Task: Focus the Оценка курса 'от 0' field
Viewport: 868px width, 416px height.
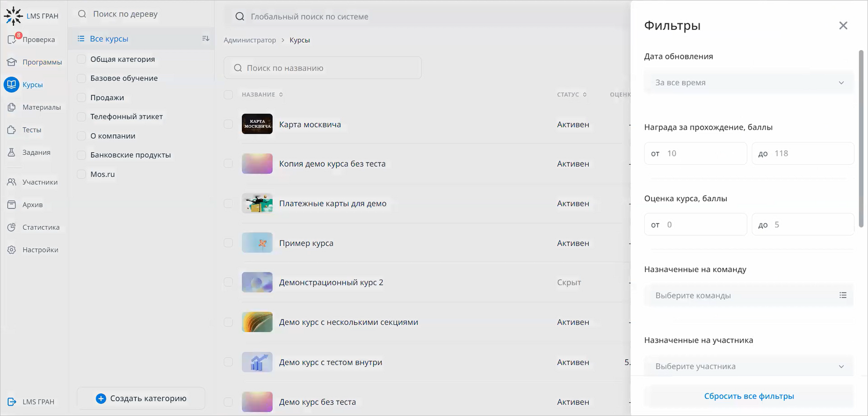Action: coord(695,225)
